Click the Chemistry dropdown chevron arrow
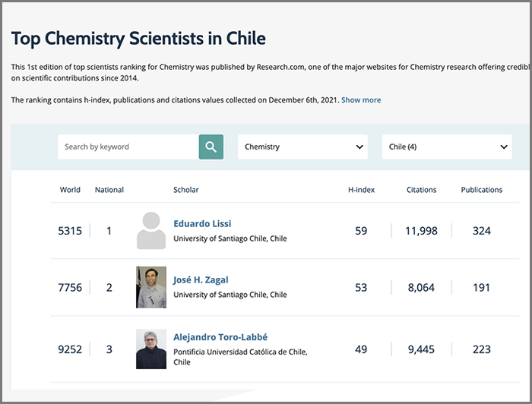Image resolution: width=532 pixels, height=404 pixels. [x=359, y=147]
